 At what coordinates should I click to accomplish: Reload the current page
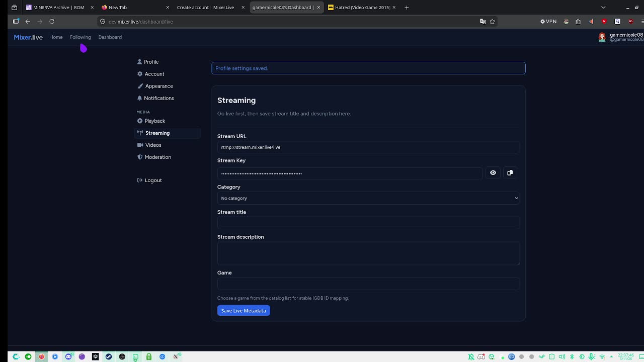click(52, 22)
